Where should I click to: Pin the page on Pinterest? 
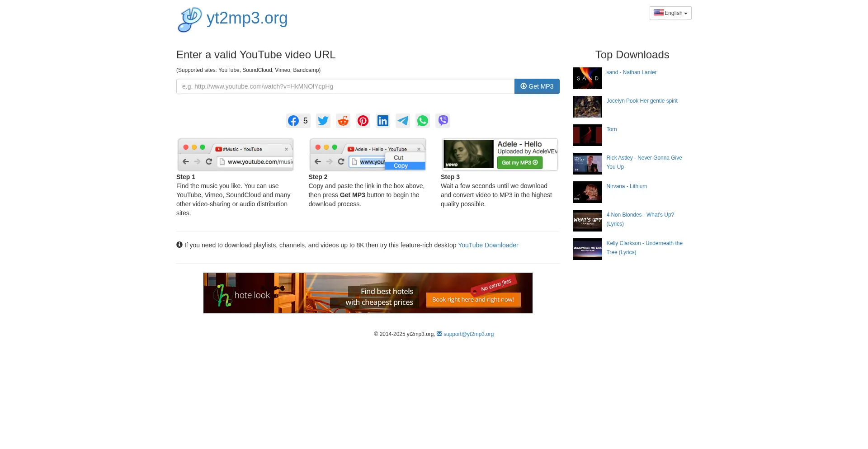[x=363, y=121]
